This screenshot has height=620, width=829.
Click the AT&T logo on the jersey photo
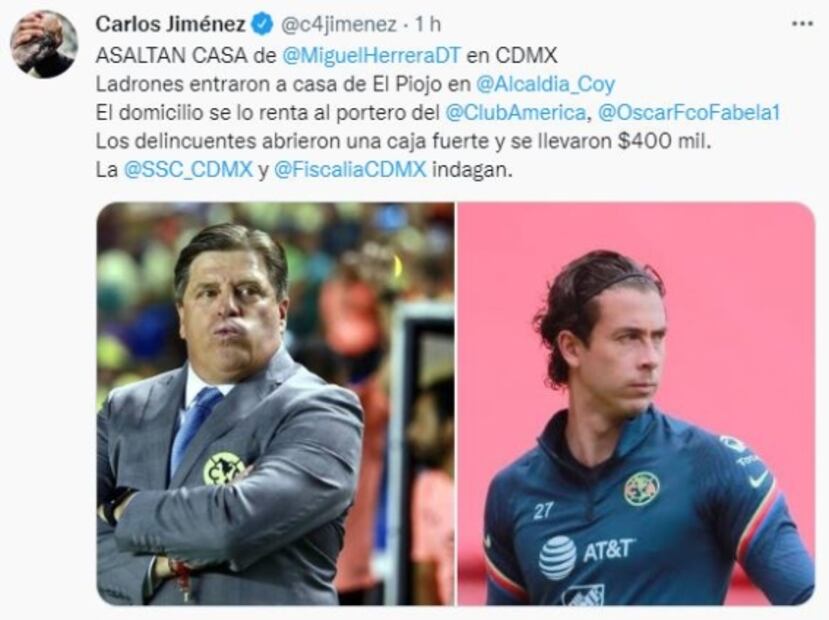point(587,554)
